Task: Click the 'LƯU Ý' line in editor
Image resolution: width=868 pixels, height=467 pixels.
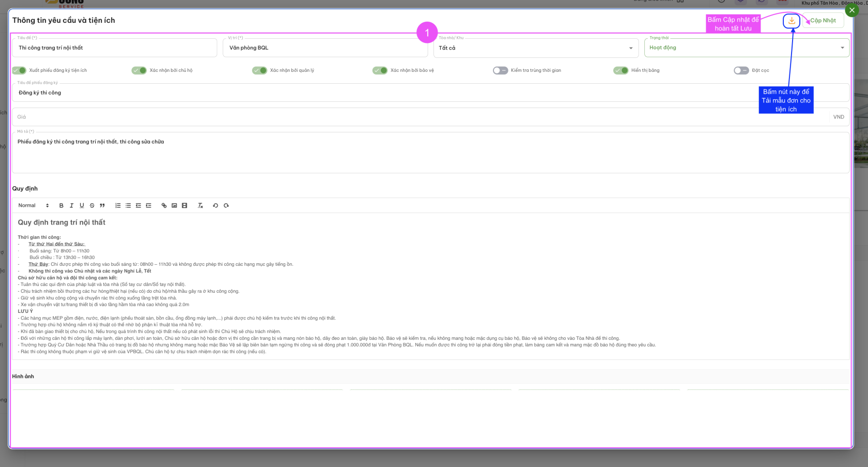Action: (25, 311)
